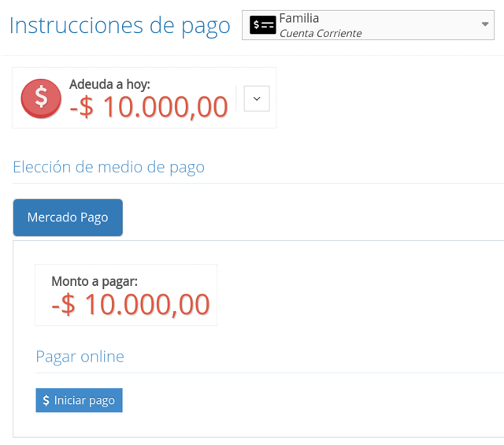Click the Adeuda a hoy label
504x445 pixels.
(x=109, y=84)
